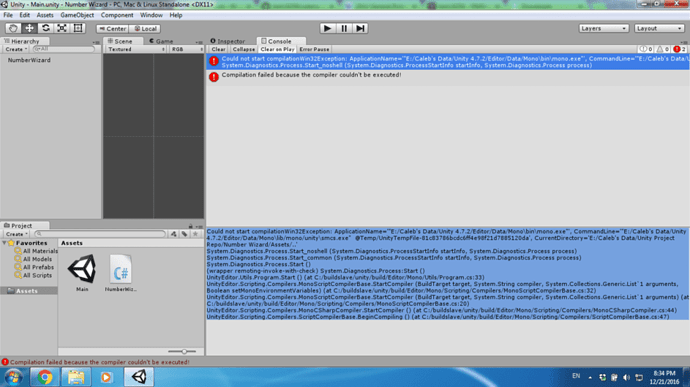Toggle Collapse in the Console

243,49
